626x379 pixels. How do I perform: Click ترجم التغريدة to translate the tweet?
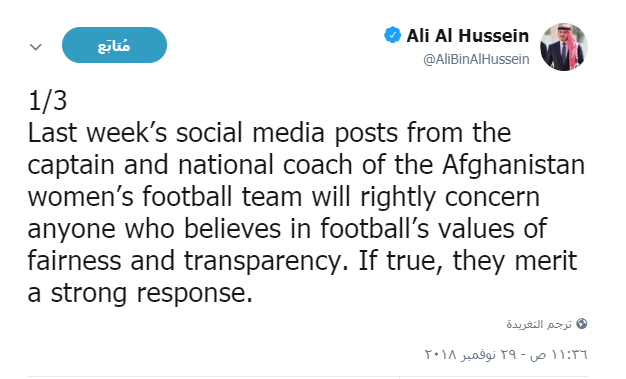click(539, 324)
